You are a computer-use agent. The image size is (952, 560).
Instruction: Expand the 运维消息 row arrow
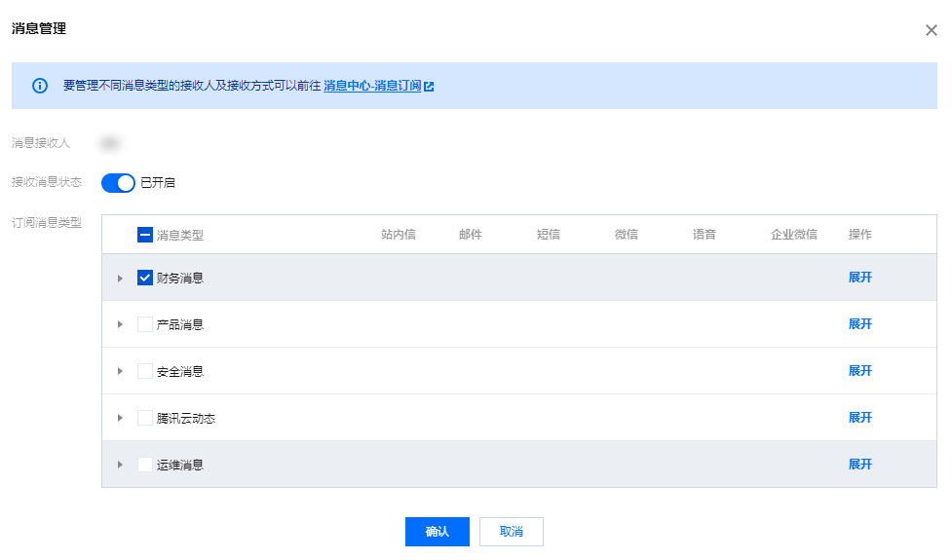click(121, 465)
